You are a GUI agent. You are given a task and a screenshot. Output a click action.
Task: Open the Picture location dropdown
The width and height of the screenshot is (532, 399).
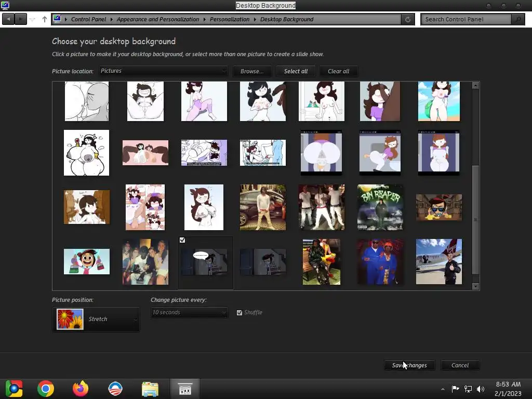tap(164, 71)
